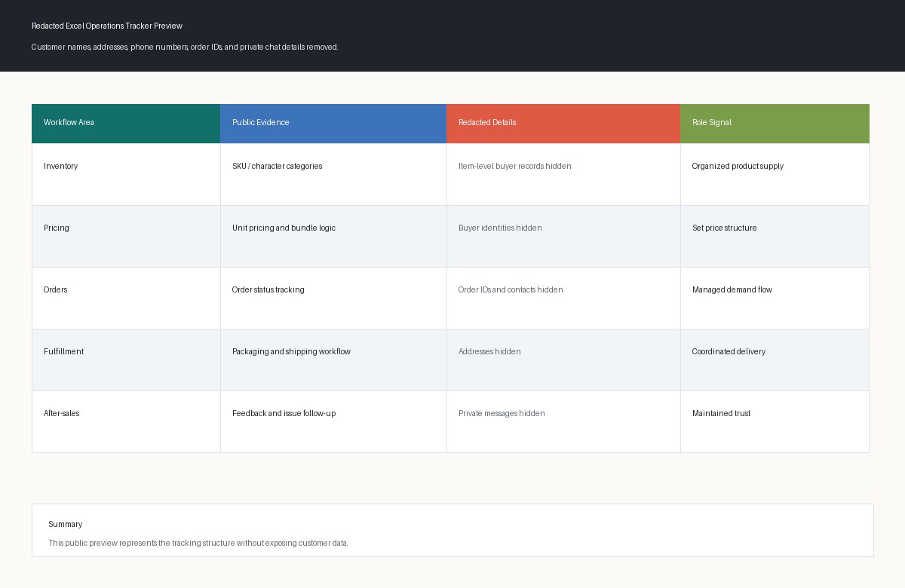
Task: Click 'Feedback and issue follow-up' cell
Action: (x=333, y=421)
